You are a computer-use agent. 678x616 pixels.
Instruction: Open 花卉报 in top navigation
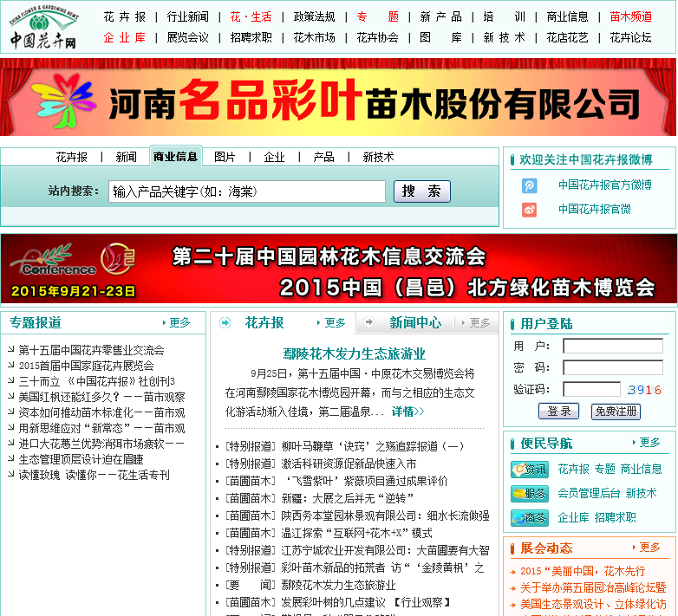click(x=125, y=16)
